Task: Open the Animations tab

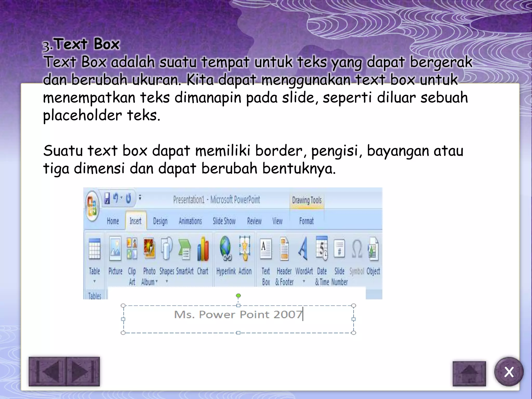Action: (190, 221)
